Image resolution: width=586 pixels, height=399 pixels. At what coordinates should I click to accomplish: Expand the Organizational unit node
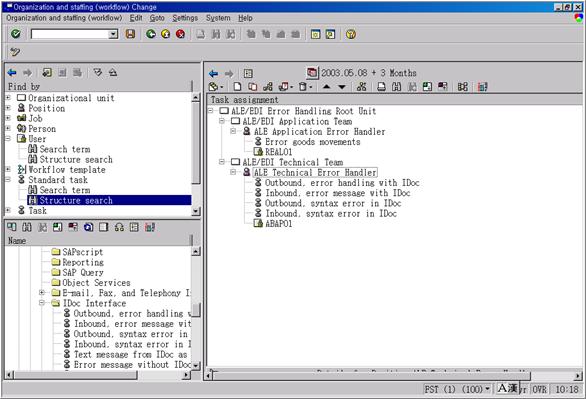[x=8, y=98]
